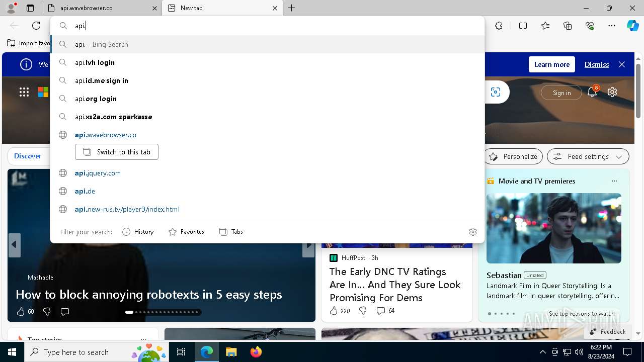Like the robotexts article thumbs-up
Screen dimensions: 644x362
pos(21,312)
